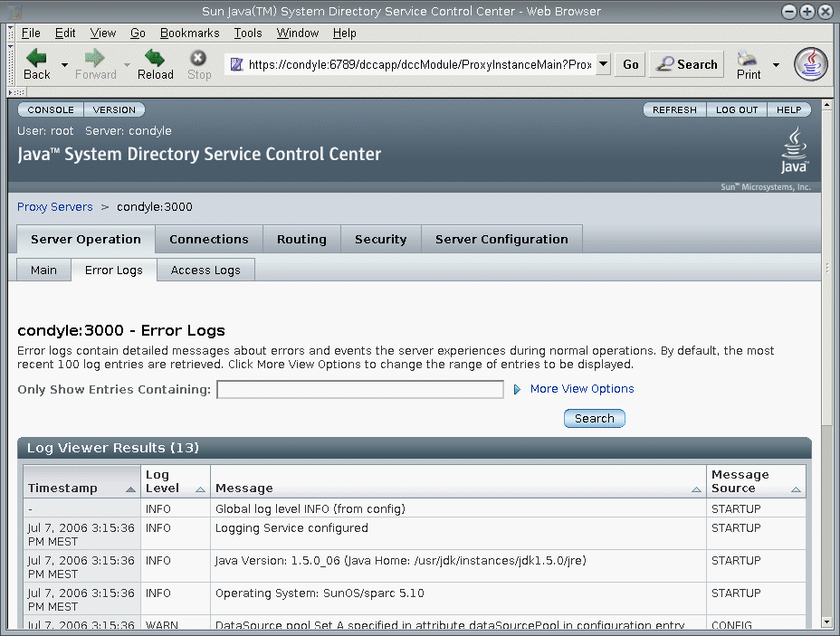Screen dimensions: 840x636
Task: Click the Java coffee icon at top right
Action: tap(810, 64)
